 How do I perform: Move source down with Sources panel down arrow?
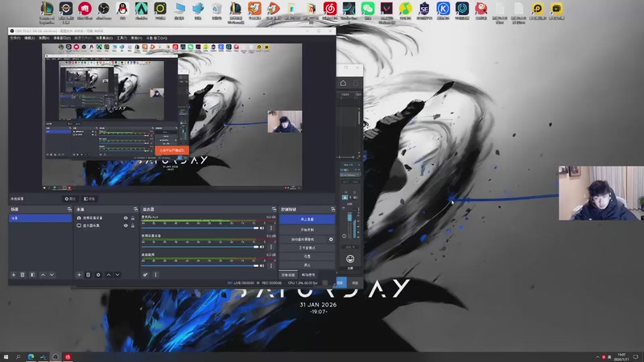[118, 274]
